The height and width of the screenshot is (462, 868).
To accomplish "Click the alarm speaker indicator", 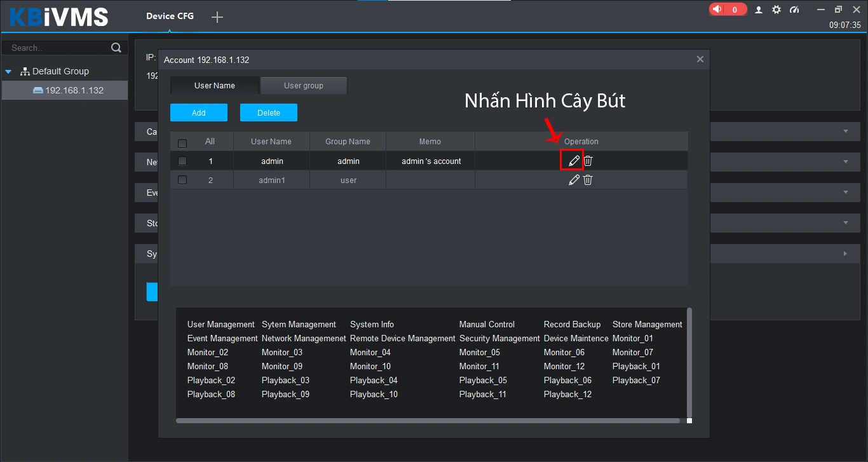I will pyautogui.click(x=727, y=10).
